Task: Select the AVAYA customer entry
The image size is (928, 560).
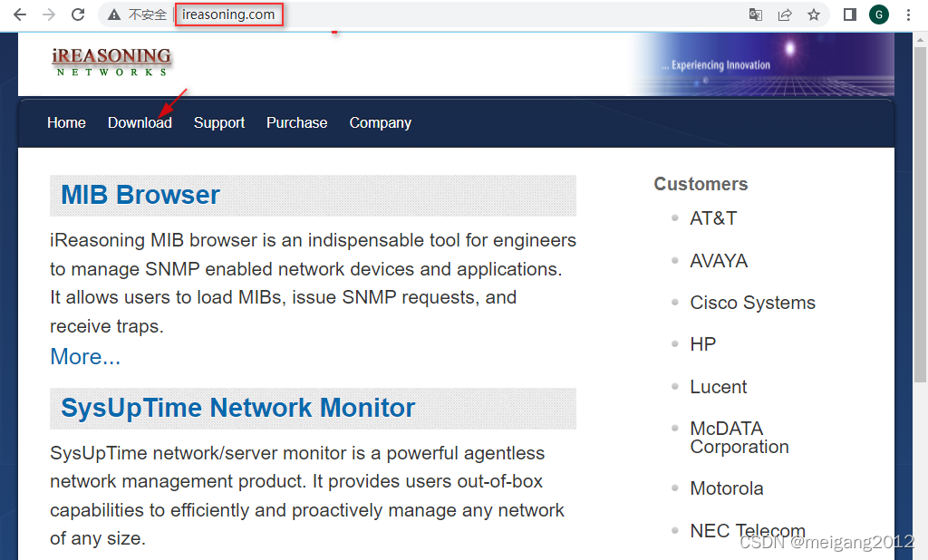Action: [719, 261]
